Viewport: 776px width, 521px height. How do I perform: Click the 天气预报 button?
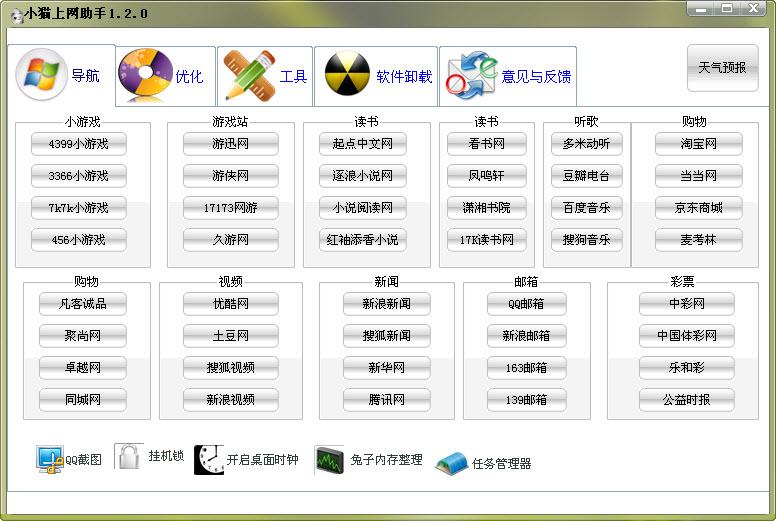pos(723,68)
